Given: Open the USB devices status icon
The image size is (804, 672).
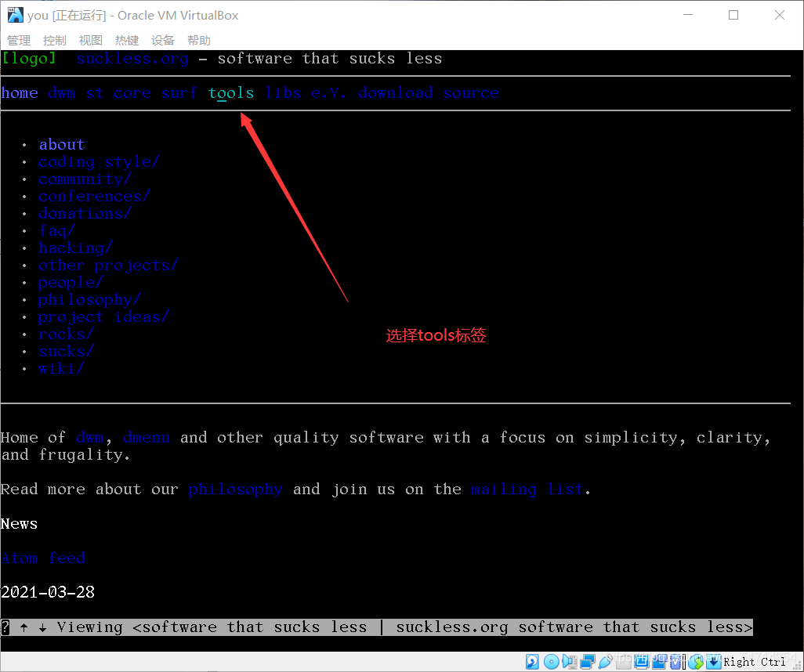Looking at the screenshot, I should (x=606, y=662).
